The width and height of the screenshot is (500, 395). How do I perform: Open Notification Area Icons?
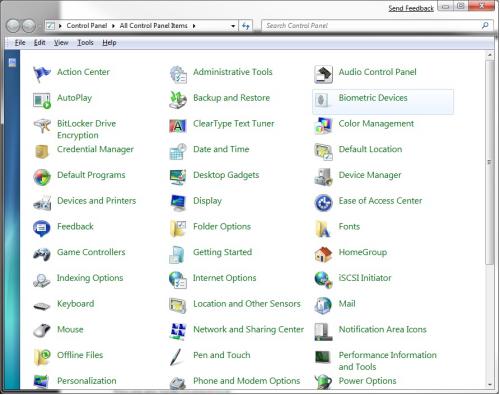pos(383,329)
